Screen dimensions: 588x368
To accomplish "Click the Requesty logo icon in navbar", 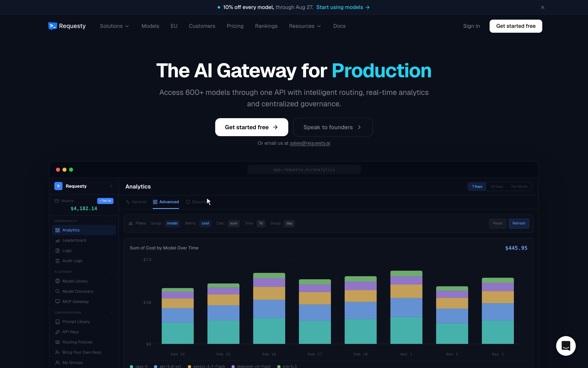I will click(52, 26).
